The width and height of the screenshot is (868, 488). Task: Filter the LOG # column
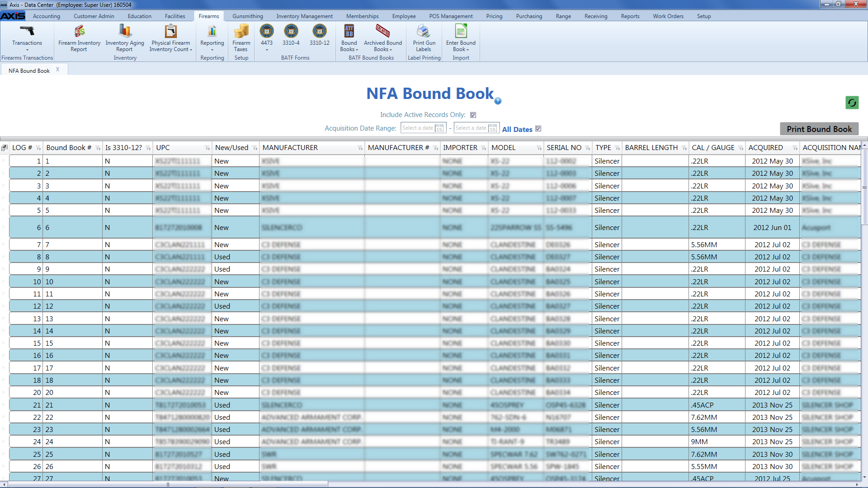tap(38, 148)
